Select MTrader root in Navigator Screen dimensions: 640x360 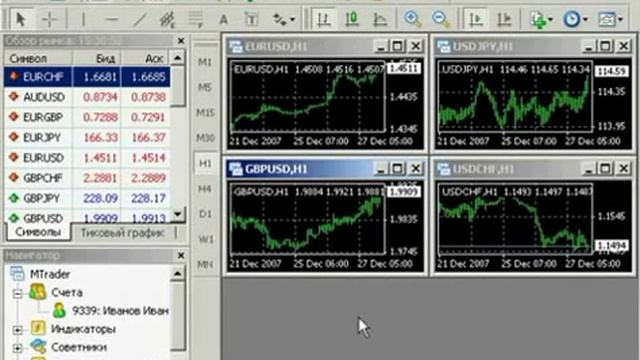click(50, 274)
